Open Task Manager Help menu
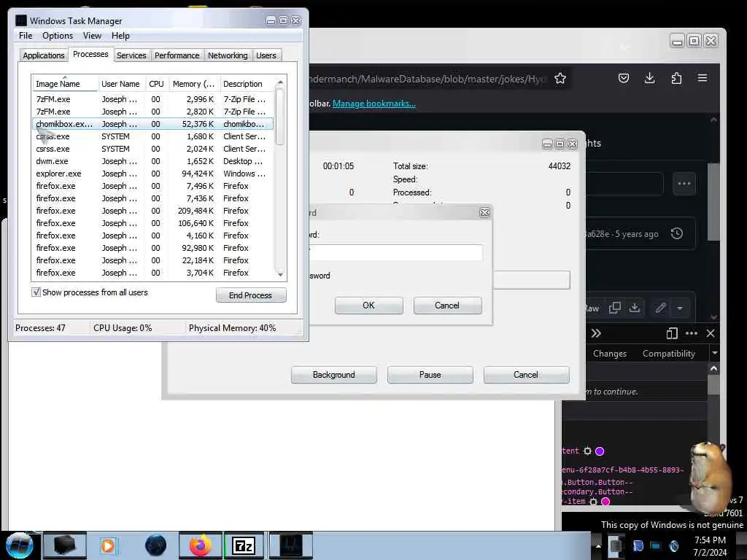This screenshot has width=747, height=560. click(x=120, y=36)
